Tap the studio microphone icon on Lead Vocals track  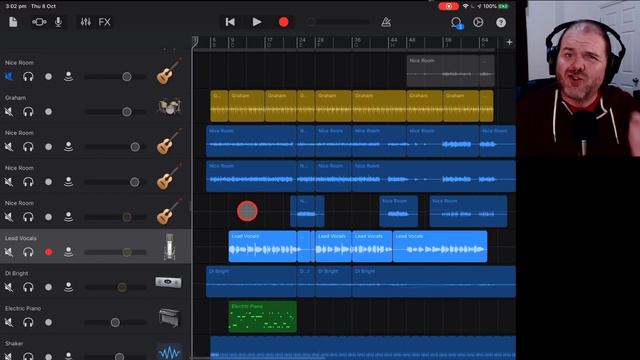(x=169, y=246)
